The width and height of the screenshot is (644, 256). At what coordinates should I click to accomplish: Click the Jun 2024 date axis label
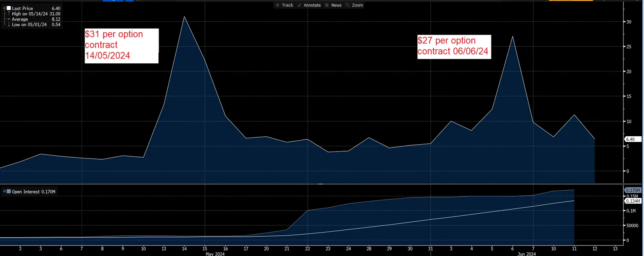coord(526,254)
